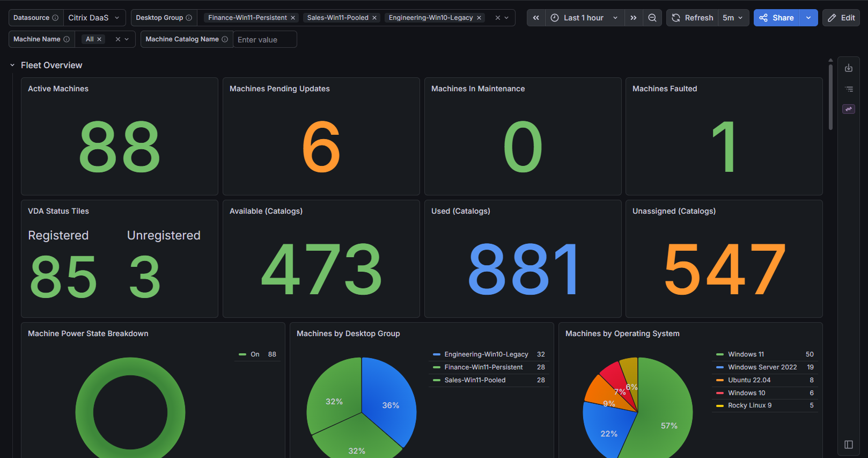The image size is (868, 458).
Task: Remove the All chip from Machine Name
Action: tap(99, 39)
